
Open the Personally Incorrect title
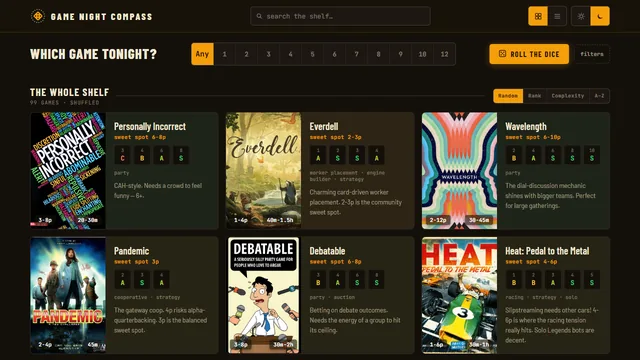tap(150, 127)
